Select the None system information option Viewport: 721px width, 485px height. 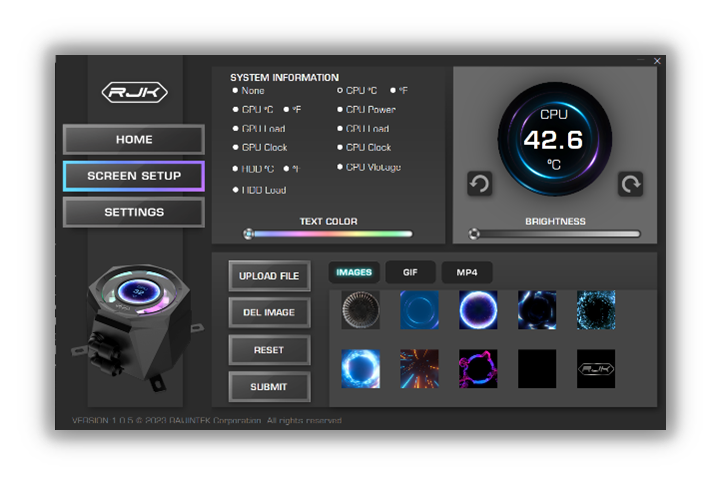(236, 91)
